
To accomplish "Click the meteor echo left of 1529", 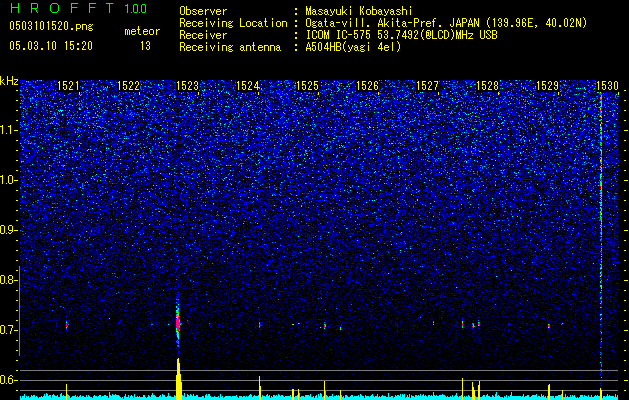I will tap(549, 326).
